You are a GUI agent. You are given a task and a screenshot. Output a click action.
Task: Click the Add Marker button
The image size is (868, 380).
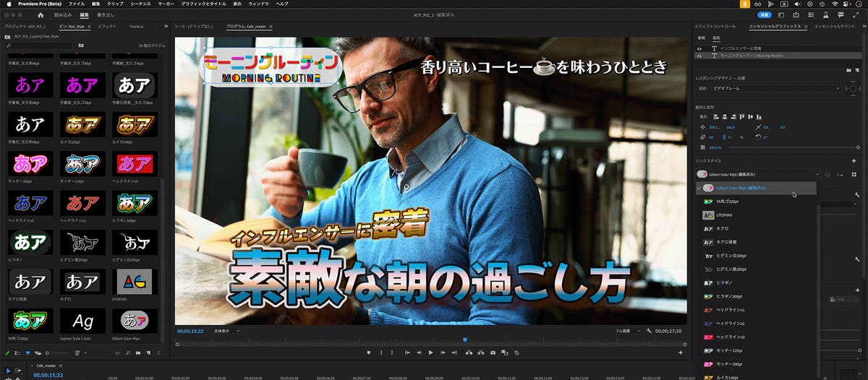(x=369, y=353)
